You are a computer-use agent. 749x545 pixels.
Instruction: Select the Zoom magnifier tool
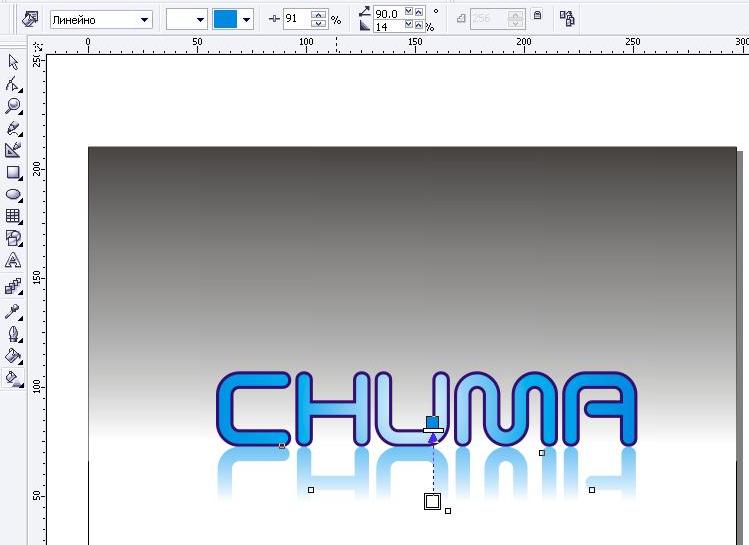[13, 106]
